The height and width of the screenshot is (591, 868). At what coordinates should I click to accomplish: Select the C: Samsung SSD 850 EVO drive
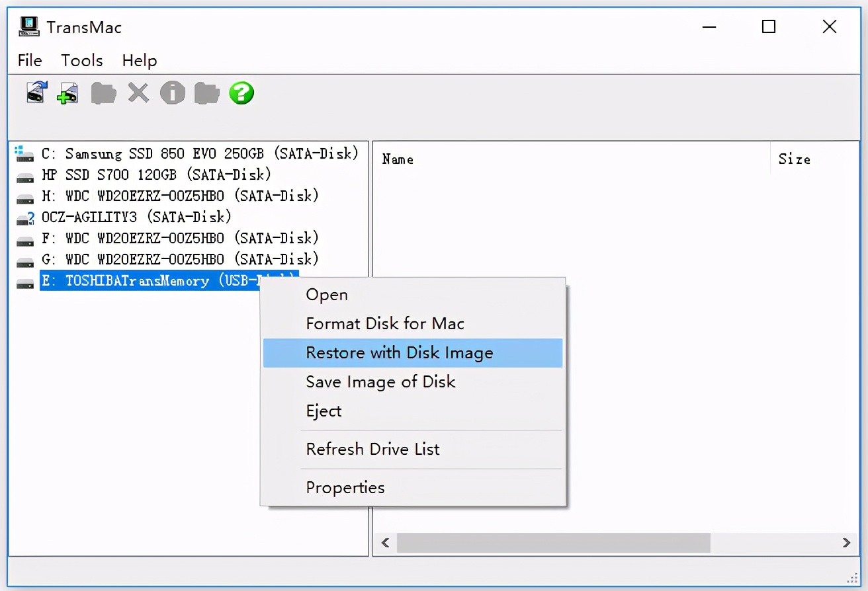(199, 154)
